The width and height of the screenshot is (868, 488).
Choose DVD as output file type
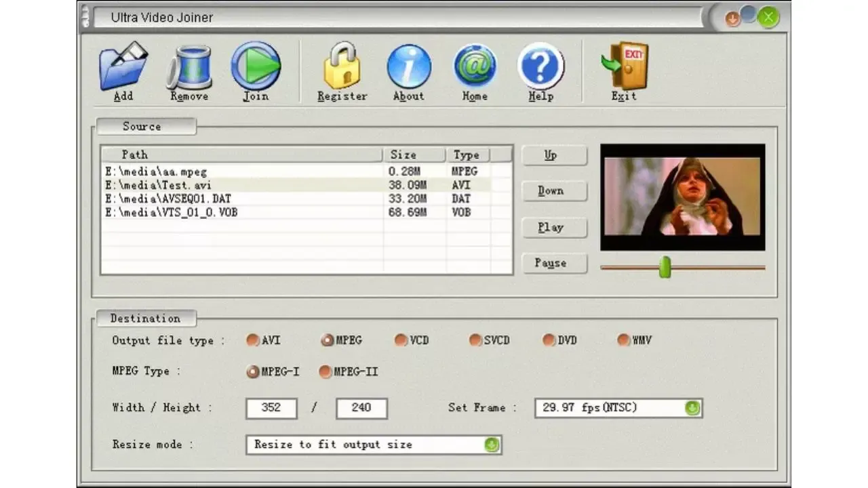[549, 340]
